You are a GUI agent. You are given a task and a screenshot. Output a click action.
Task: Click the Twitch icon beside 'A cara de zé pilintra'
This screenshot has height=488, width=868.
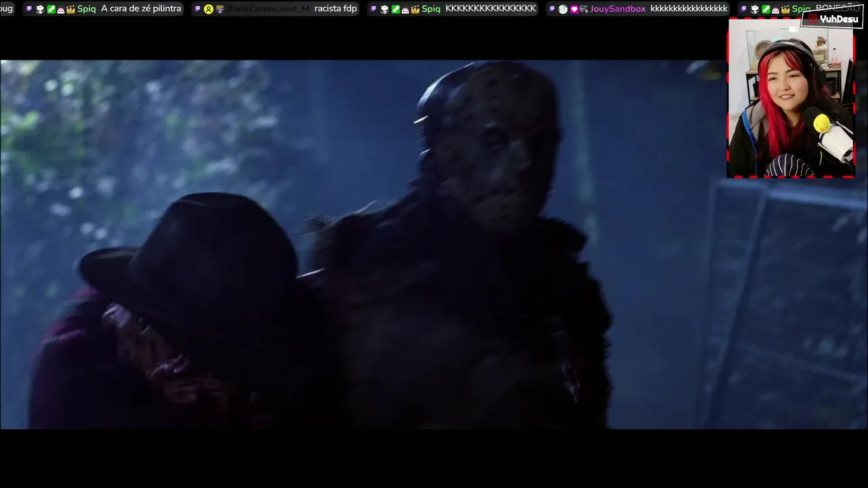coord(29,9)
